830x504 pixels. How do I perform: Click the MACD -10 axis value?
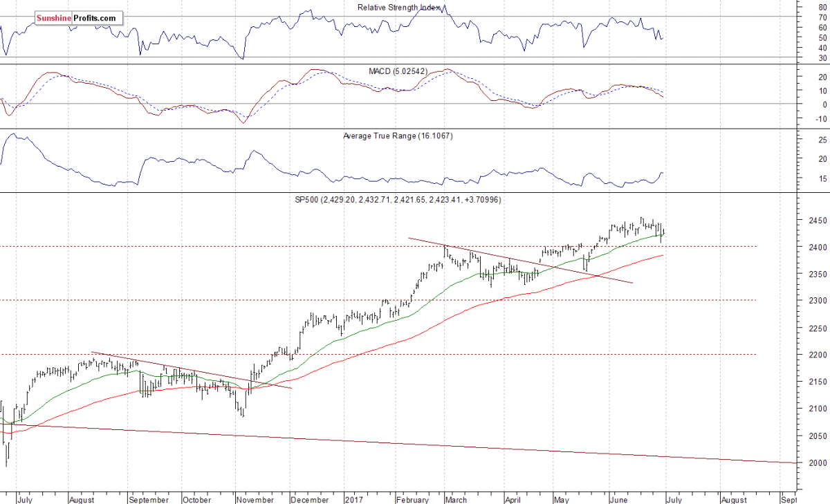pos(821,118)
